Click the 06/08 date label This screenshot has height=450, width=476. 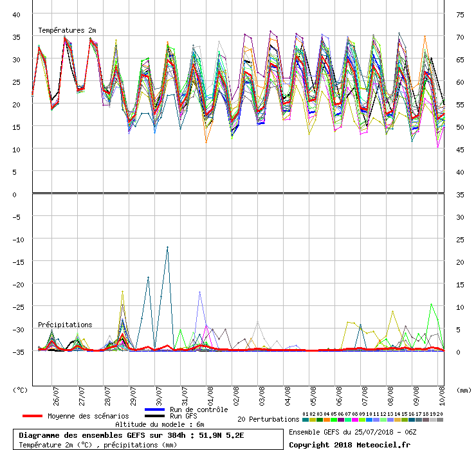(x=339, y=396)
